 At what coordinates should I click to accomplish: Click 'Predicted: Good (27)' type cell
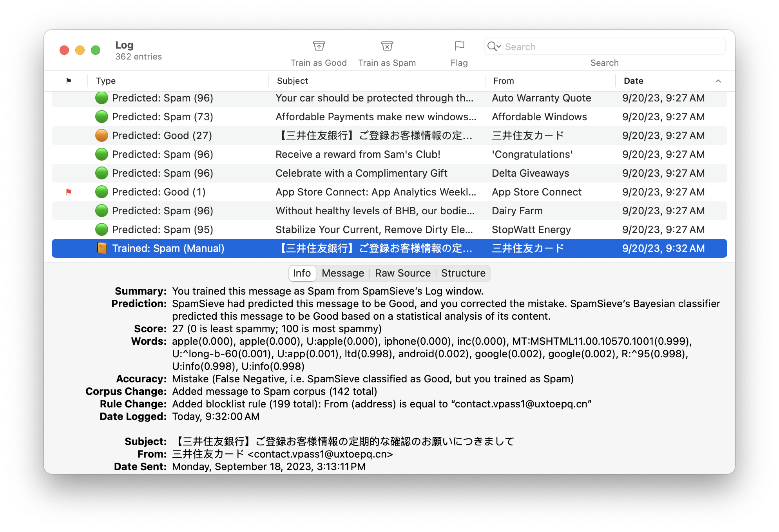(162, 136)
